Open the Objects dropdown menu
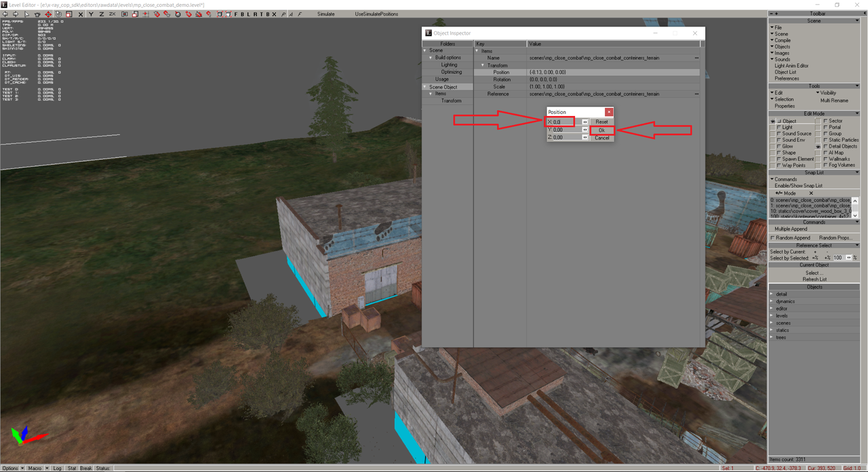 tap(780, 47)
